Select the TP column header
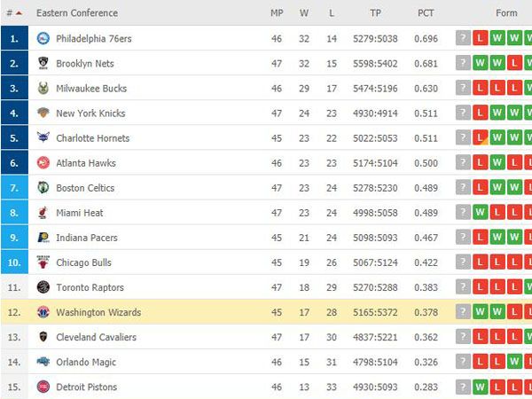Image resolution: width=532 pixels, height=399 pixels. pyautogui.click(x=375, y=13)
